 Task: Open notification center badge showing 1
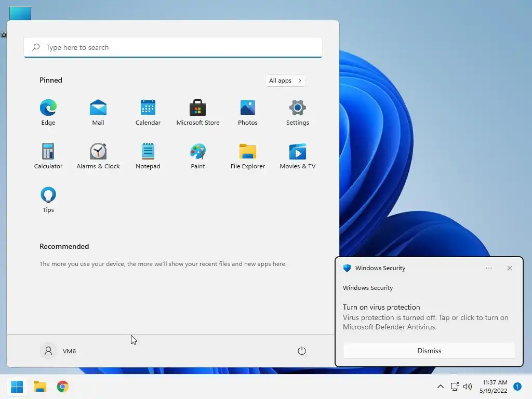coord(517,387)
